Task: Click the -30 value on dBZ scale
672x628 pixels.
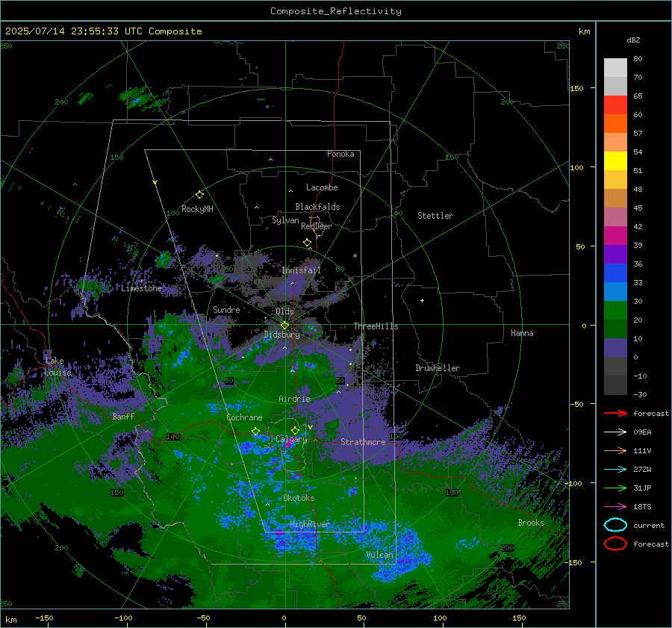Action: [x=640, y=394]
